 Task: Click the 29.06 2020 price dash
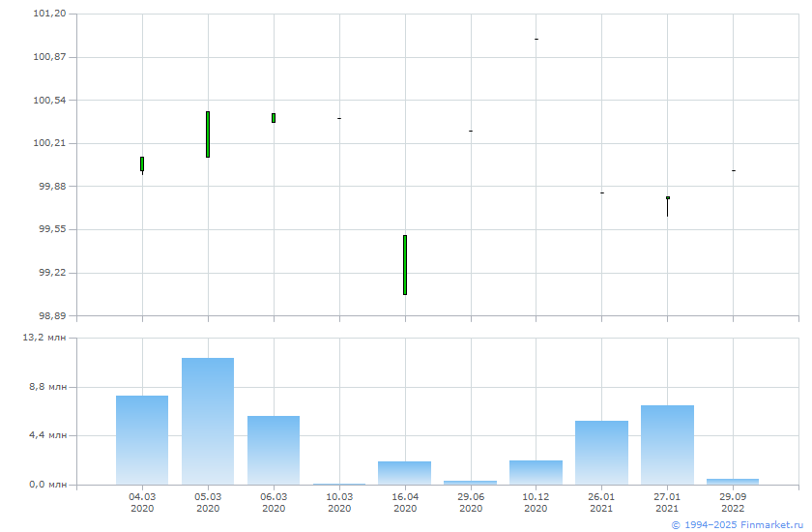click(471, 131)
